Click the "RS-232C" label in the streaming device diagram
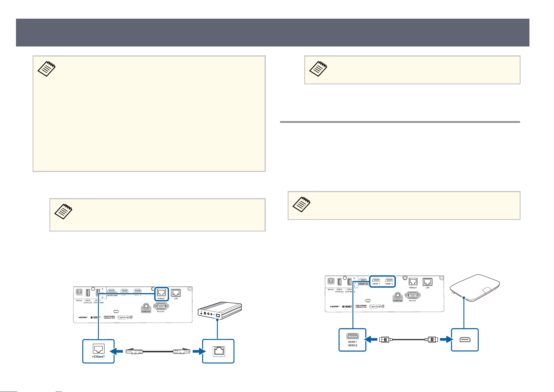554x392 pixels. pyautogui.click(x=413, y=301)
